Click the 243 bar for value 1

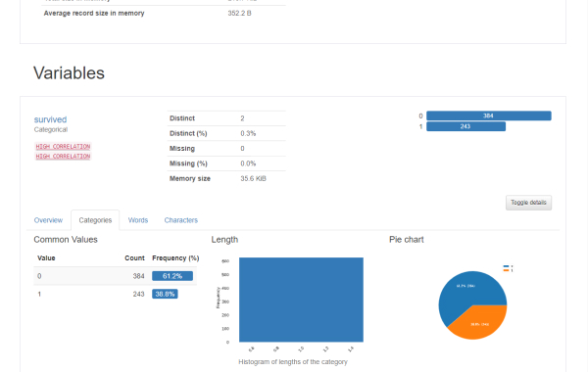tap(465, 126)
